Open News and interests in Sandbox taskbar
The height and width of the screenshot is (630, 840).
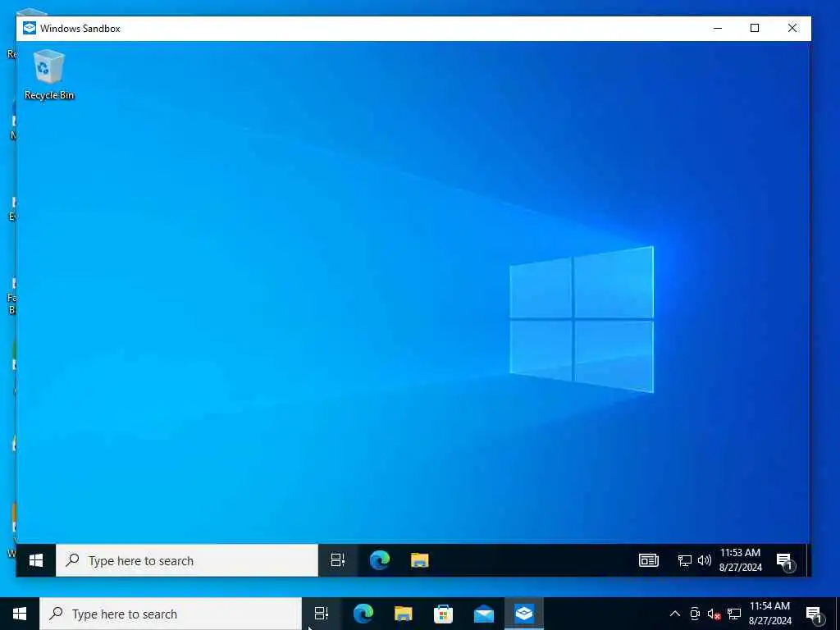tap(648, 560)
